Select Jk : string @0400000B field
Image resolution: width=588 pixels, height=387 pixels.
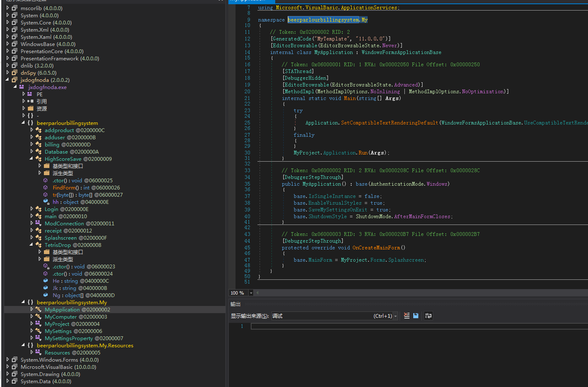(x=80, y=288)
